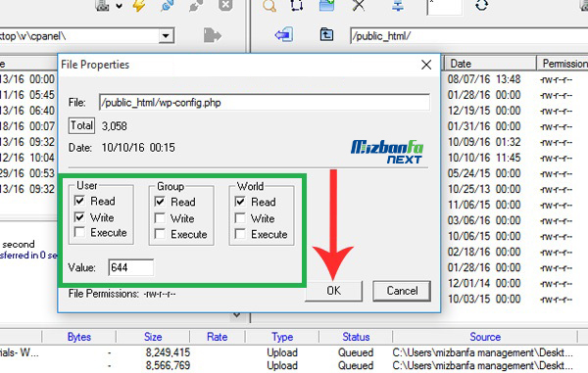Screen dimensions: 588x373
Task: Click the parent folder up icon
Action: (x=326, y=35)
